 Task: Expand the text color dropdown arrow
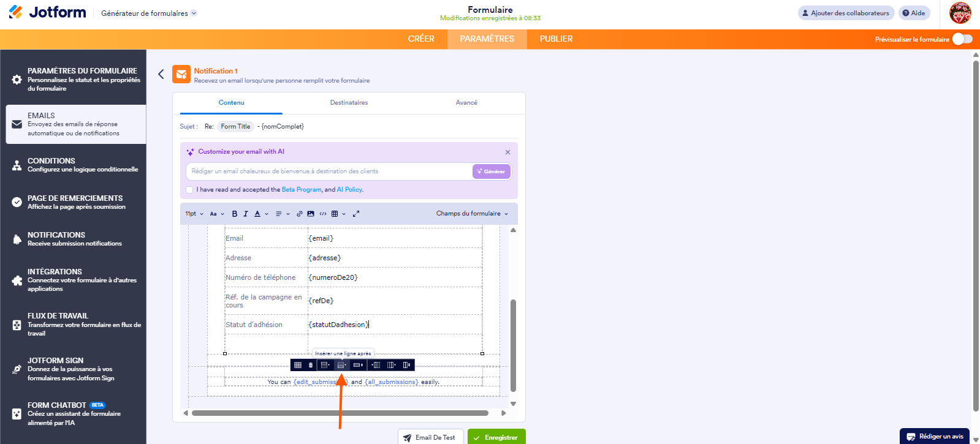pyautogui.click(x=267, y=214)
